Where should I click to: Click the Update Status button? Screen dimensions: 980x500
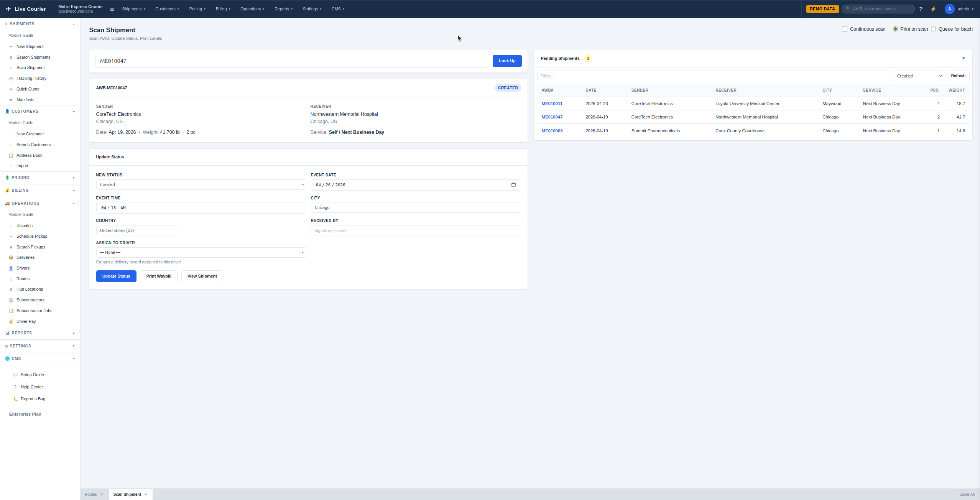116,276
